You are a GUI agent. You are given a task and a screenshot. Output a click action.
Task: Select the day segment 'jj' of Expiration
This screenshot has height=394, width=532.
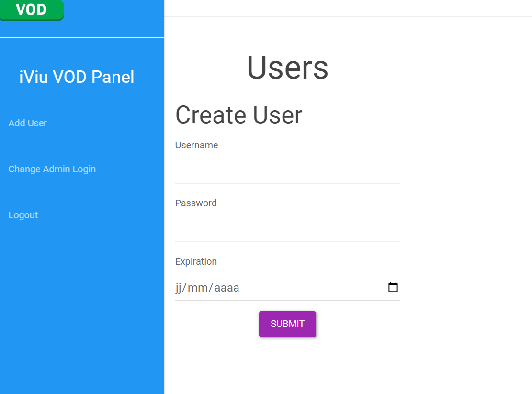(178, 288)
